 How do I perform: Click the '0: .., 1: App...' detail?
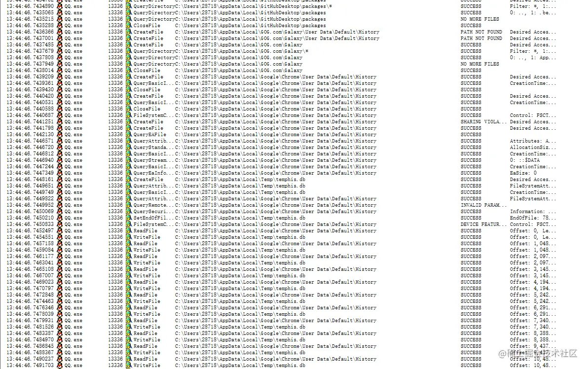point(533,58)
